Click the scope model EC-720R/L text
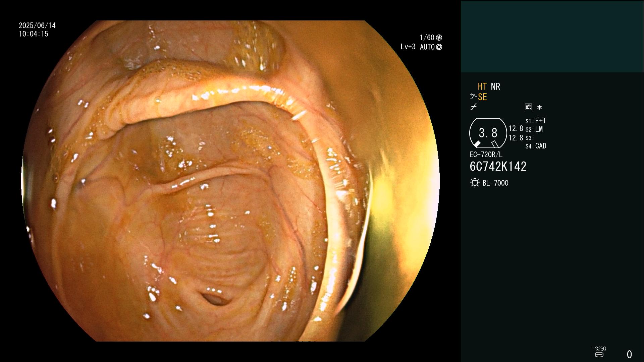The height and width of the screenshot is (362, 644). coord(486,155)
